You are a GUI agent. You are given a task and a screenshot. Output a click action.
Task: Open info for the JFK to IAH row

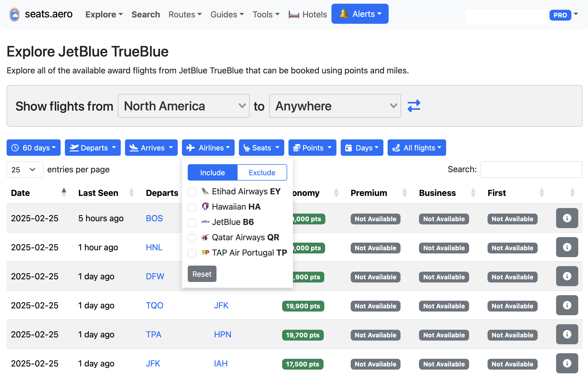coord(567,363)
